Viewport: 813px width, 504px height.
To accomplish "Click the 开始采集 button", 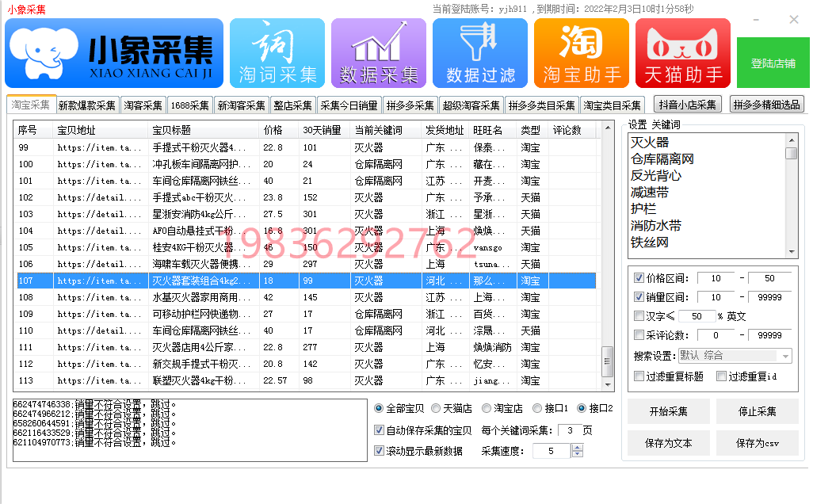I will [668, 411].
